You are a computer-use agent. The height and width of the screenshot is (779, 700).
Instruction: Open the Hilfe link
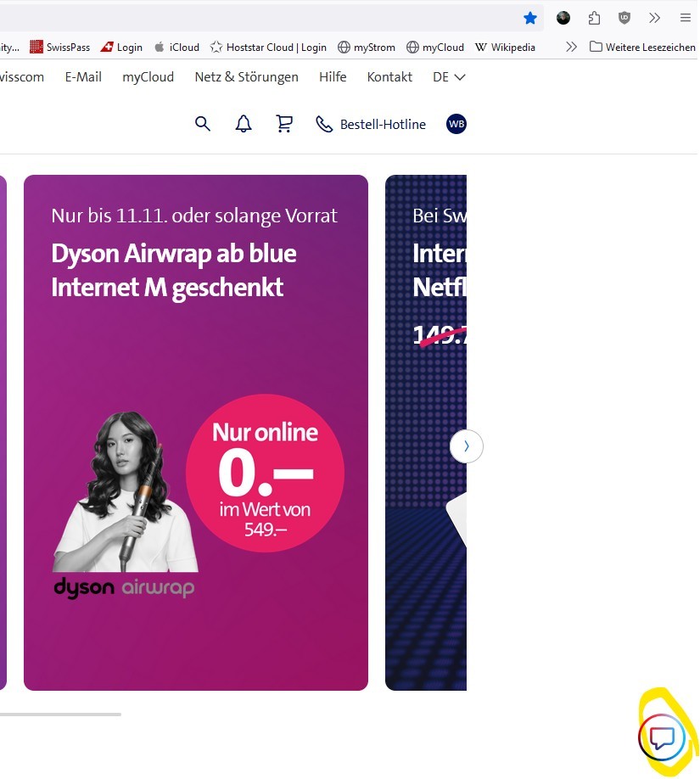(333, 77)
